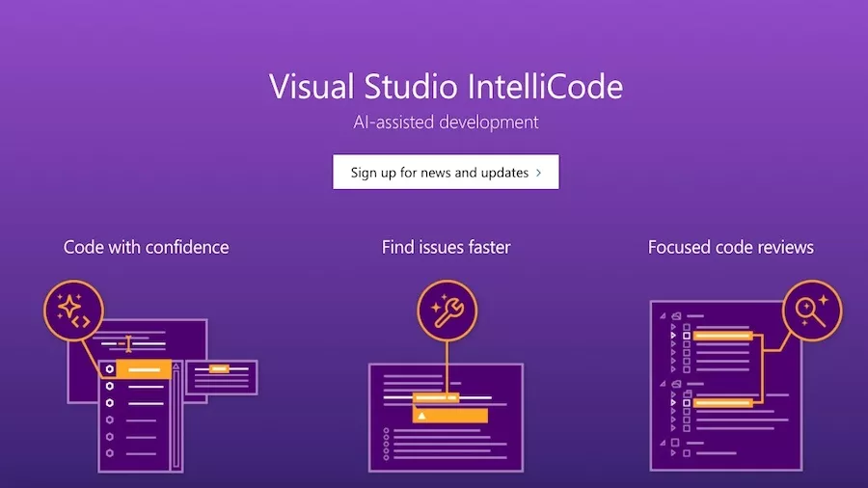
Task: Click the Find issues faster heading
Action: (x=447, y=247)
